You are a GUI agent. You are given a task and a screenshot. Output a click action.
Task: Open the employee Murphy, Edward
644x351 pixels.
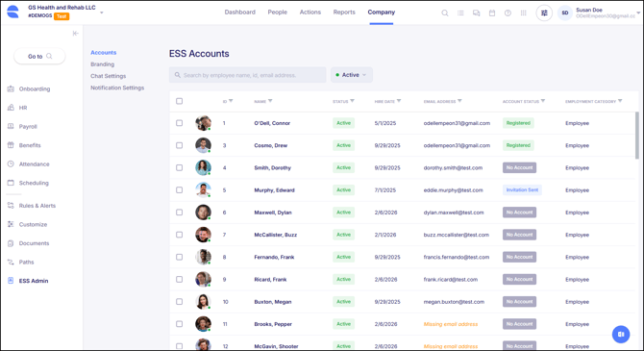pyautogui.click(x=274, y=190)
